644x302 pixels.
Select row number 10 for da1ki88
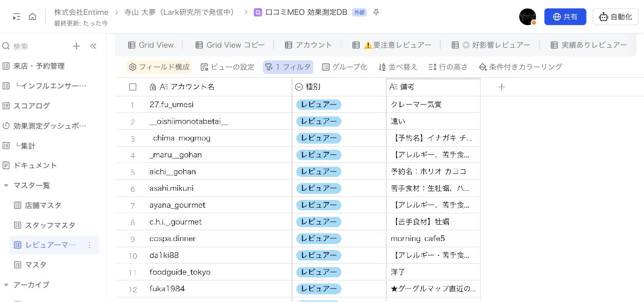pos(132,256)
